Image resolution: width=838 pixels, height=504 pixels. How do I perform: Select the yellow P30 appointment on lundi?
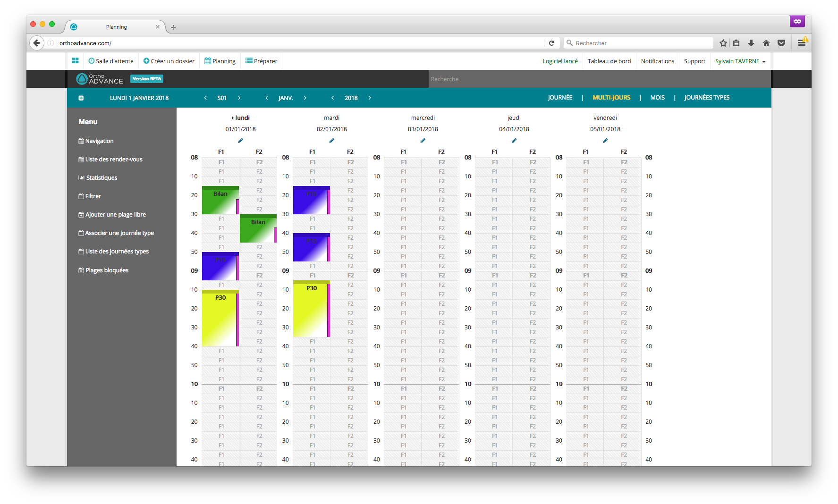(220, 318)
